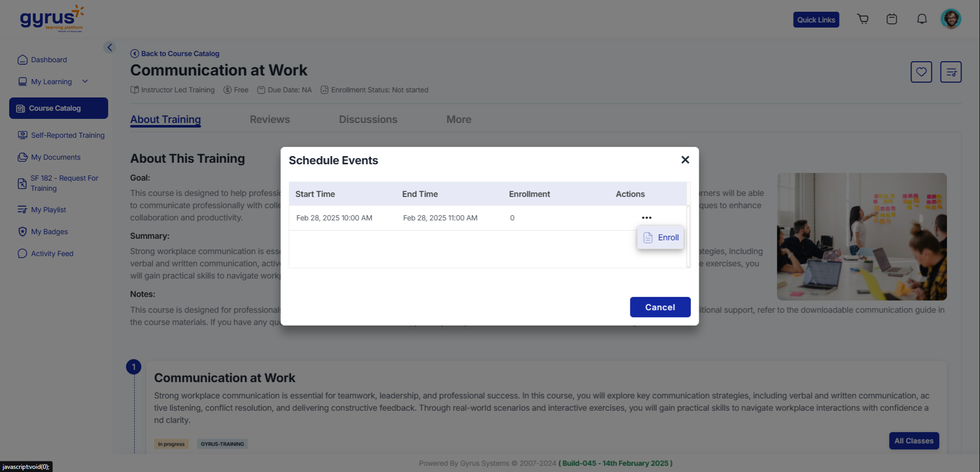Open the calendar icon in header

pyautogui.click(x=892, y=19)
